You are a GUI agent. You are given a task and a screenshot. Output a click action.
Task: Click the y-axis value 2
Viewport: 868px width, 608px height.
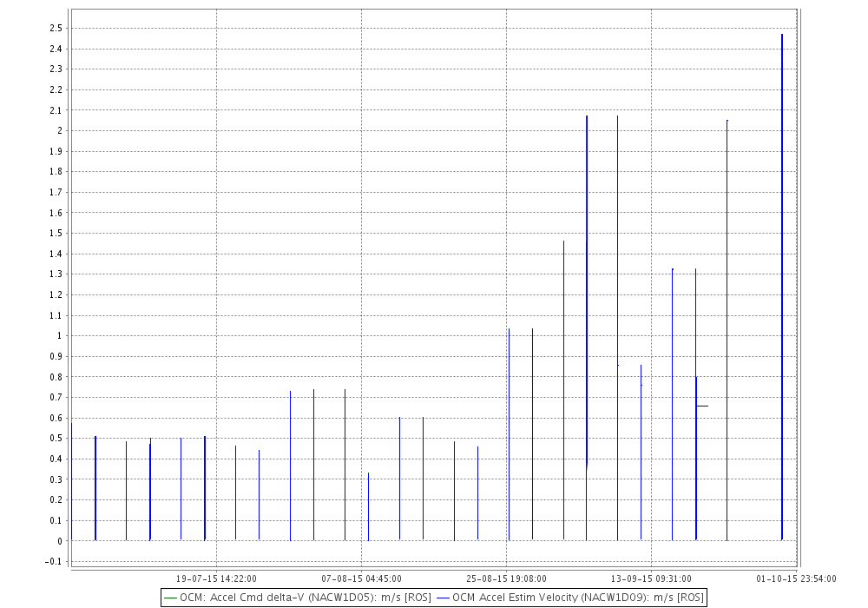tap(60, 130)
